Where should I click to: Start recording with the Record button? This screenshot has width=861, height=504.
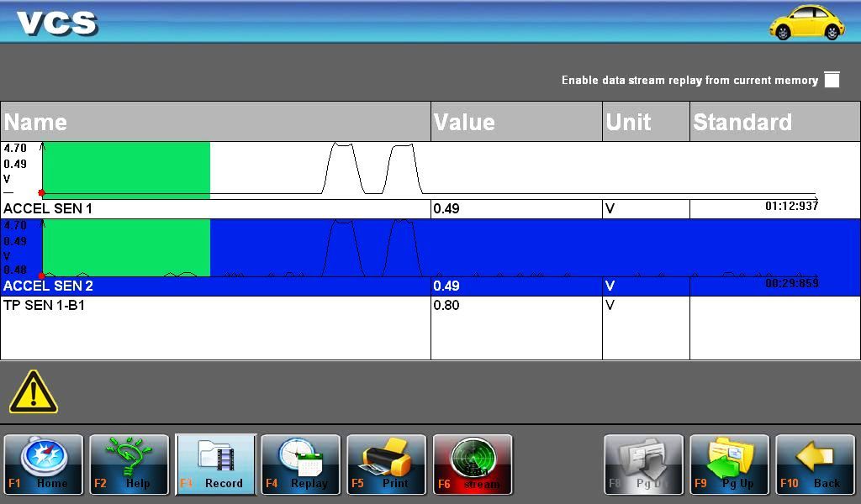coord(215,465)
